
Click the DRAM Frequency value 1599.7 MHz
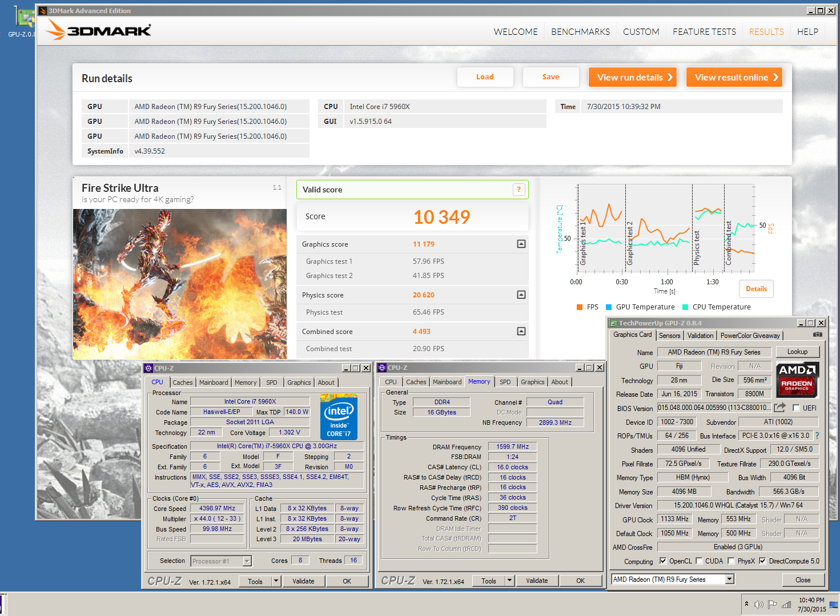coord(512,446)
